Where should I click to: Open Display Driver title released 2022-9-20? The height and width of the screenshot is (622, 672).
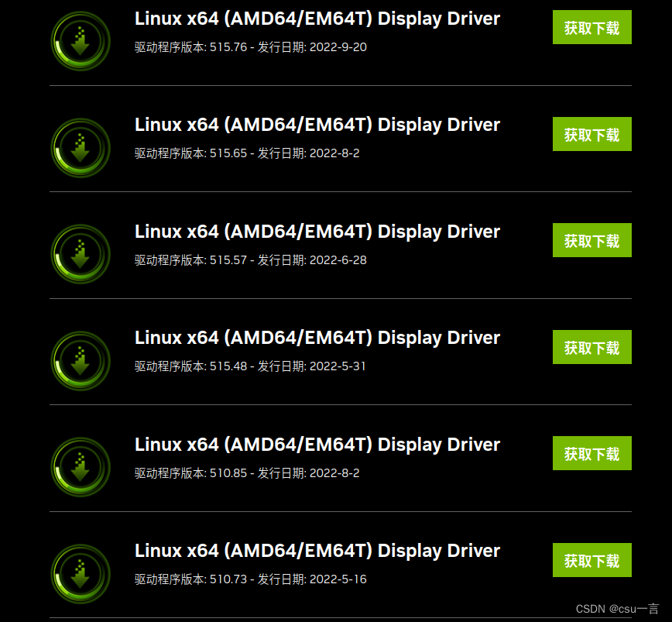317,19
